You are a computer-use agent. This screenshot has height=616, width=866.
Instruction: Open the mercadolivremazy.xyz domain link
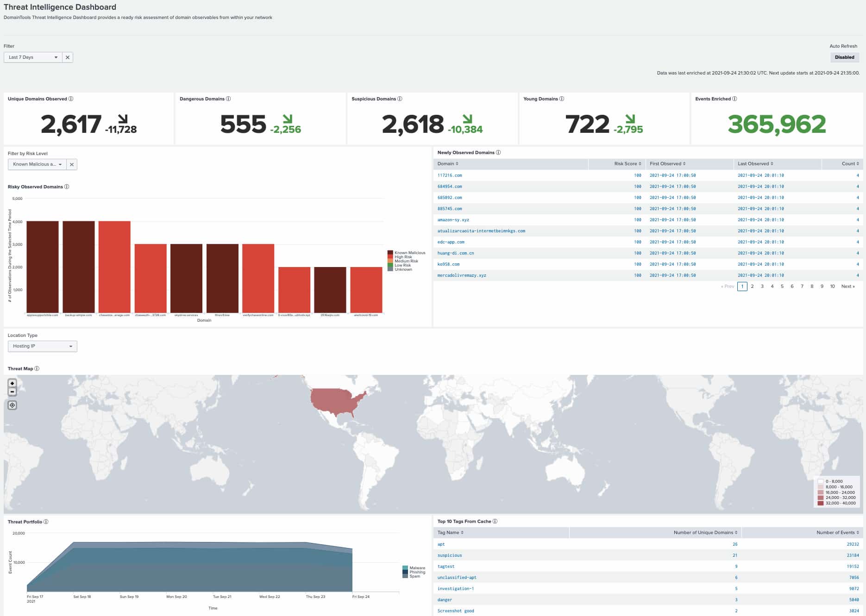point(462,275)
